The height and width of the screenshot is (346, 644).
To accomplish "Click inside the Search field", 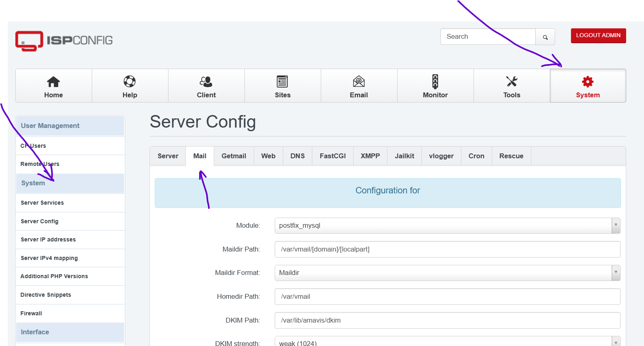I will pyautogui.click(x=488, y=37).
